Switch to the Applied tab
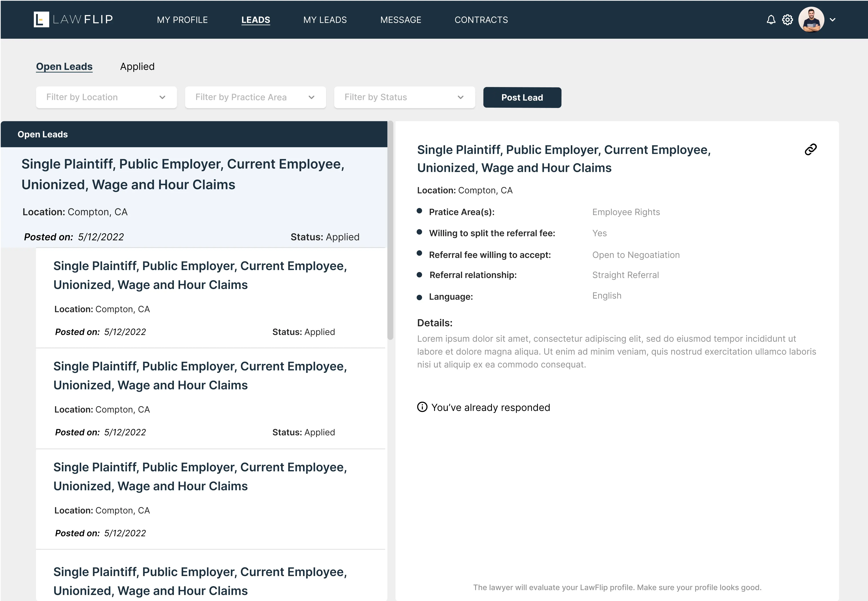The height and width of the screenshot is (601, 868). coord(137,67)
